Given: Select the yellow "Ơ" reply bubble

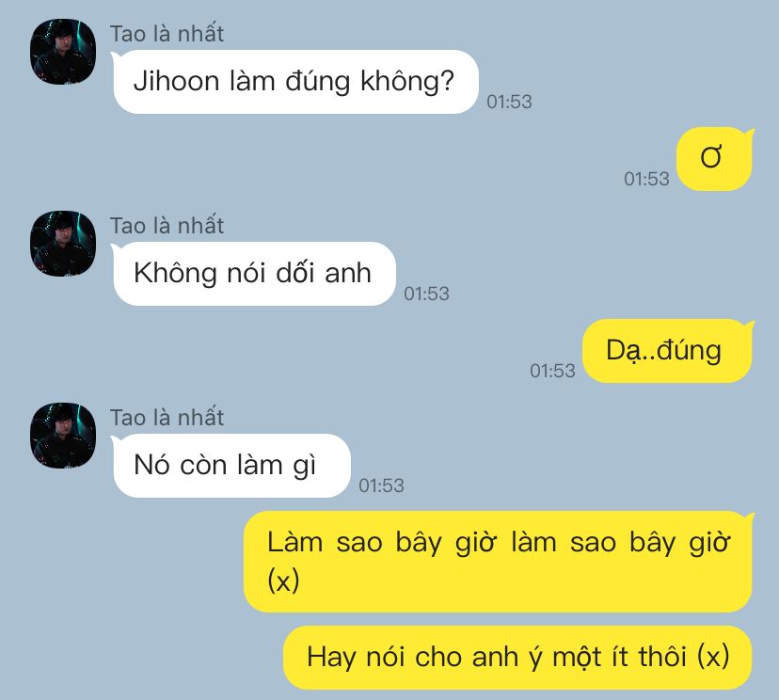Looking at the screenshot, I should pyautogui.click(x=715, y=159).
